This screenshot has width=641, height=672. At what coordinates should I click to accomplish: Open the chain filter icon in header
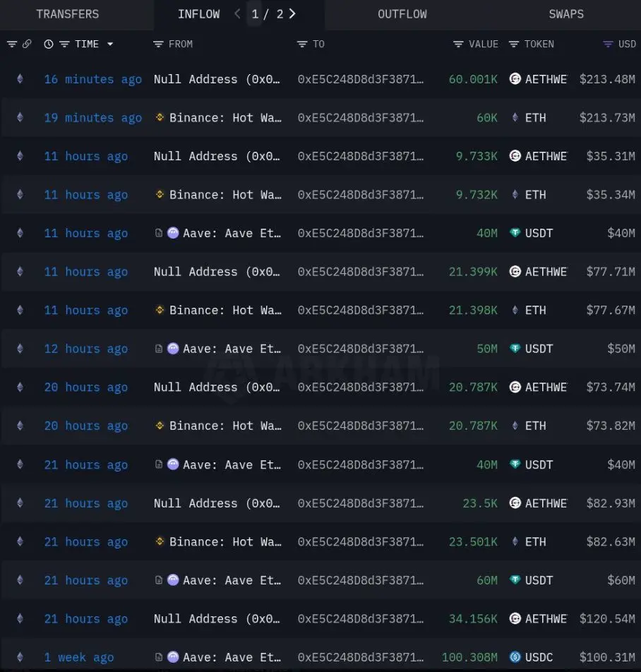(x=12, y=44)
